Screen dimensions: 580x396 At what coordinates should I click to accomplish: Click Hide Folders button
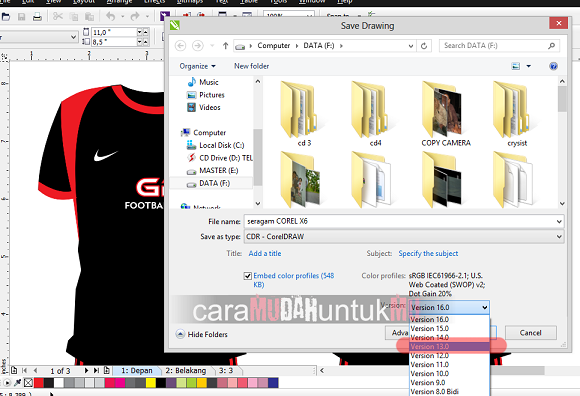coord(202,334)
